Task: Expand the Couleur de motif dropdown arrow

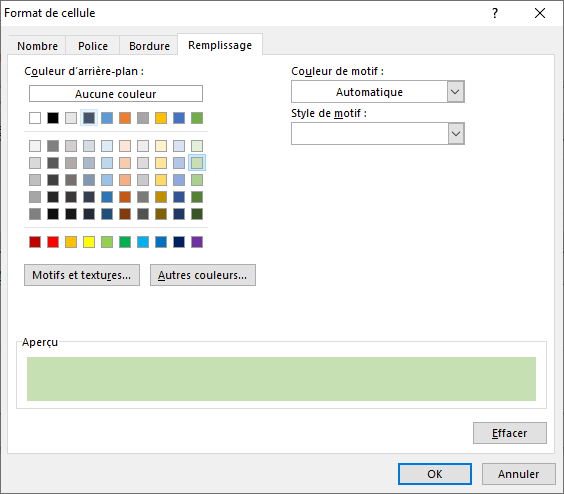Action: pos(455,92)
